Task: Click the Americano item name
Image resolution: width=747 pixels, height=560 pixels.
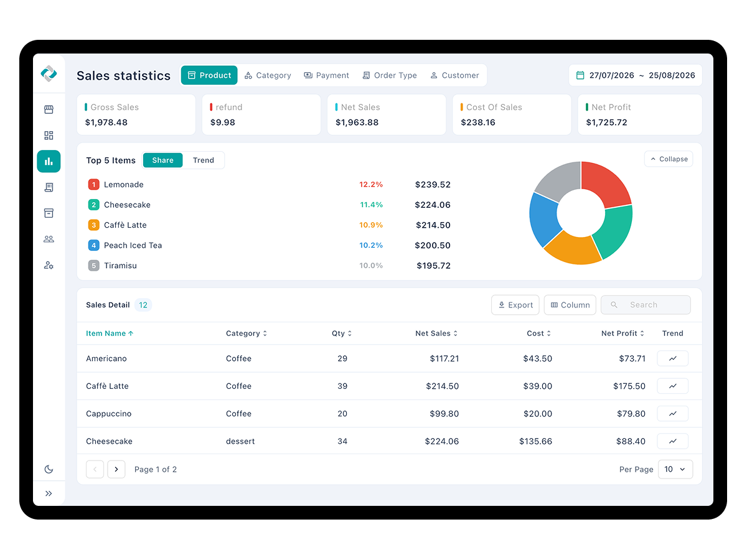Action: (x=106, y=358)
